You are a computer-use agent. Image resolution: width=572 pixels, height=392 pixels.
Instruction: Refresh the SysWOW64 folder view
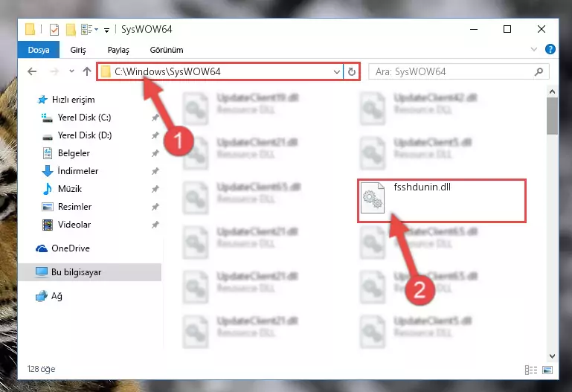(x=352, y=72)
